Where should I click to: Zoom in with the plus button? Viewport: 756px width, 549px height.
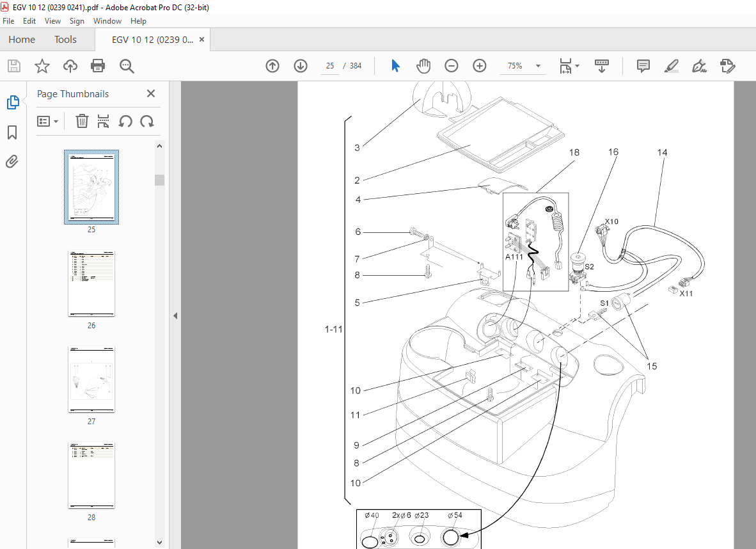[x=479, y=66]
